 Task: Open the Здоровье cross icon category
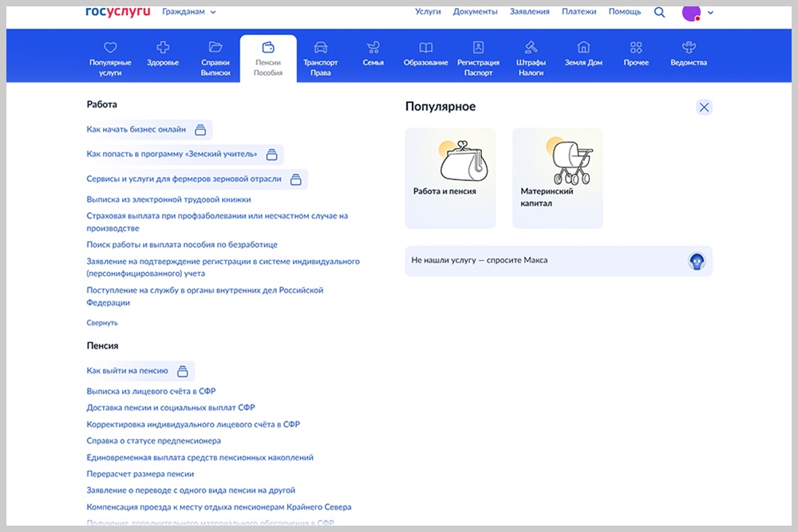point(163,54)
